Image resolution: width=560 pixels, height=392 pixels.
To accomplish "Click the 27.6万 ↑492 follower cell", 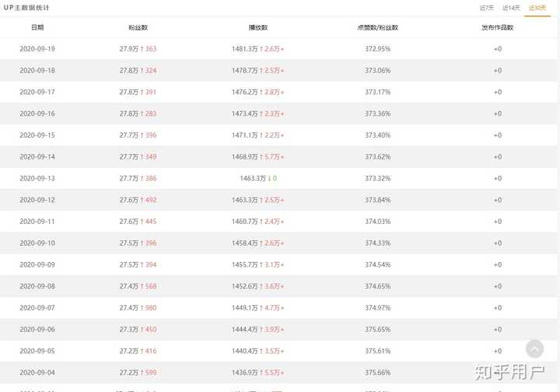I will coord(138,200).
